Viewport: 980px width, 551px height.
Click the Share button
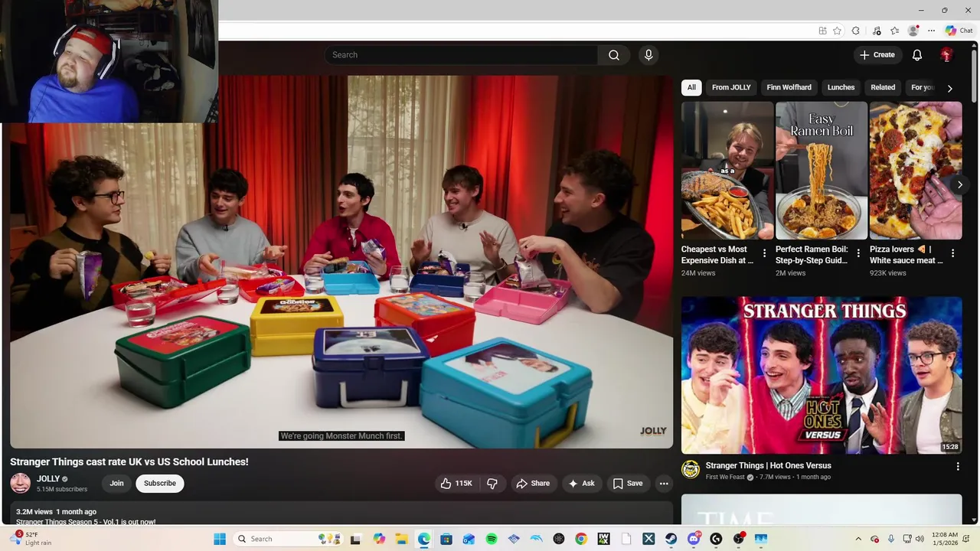tap(533, 483)
